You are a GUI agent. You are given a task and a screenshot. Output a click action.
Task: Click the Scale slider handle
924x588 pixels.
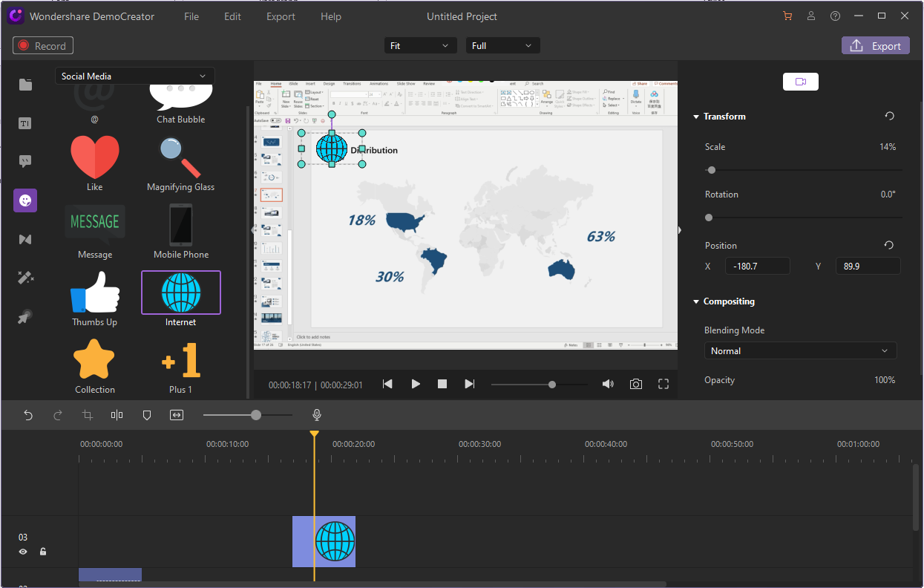tap(712, 170)
